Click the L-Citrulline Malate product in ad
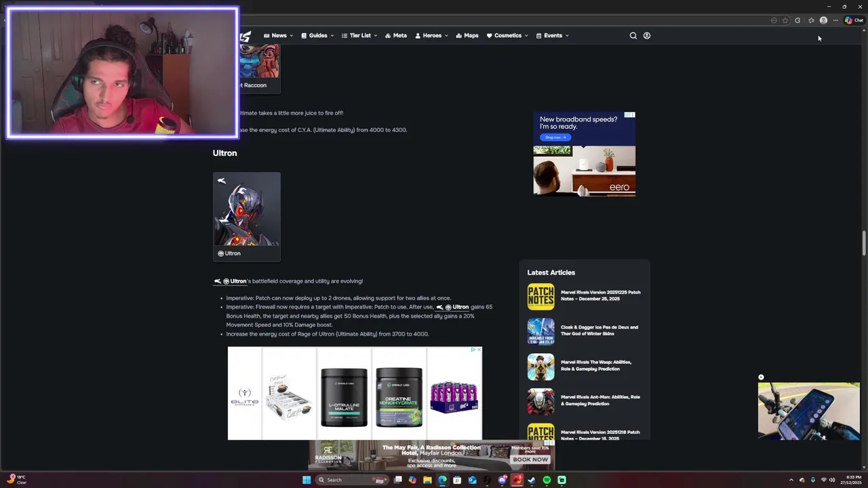This screenshot has height=488, width=868. tap(344, 397)
